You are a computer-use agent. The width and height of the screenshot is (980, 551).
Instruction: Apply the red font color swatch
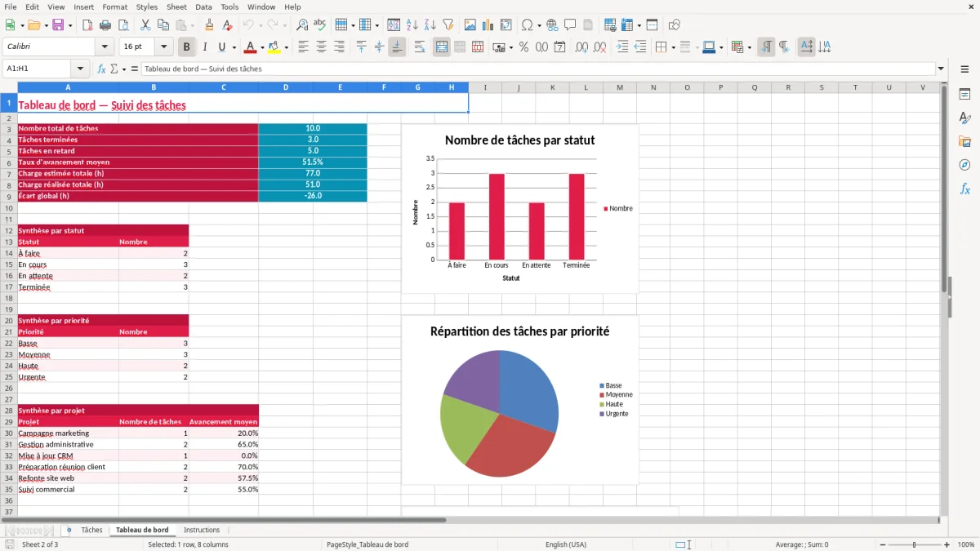[x=251, y=47]
